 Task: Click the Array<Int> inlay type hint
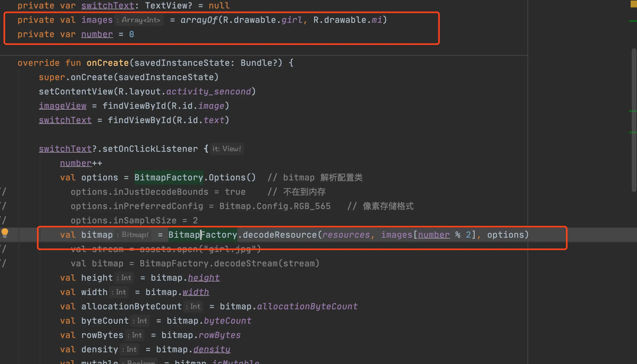pos(140,20)
